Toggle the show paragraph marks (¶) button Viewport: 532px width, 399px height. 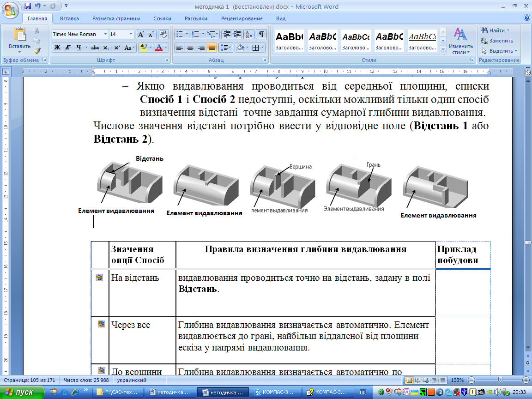pyautogui.click(x=261, y=34)
